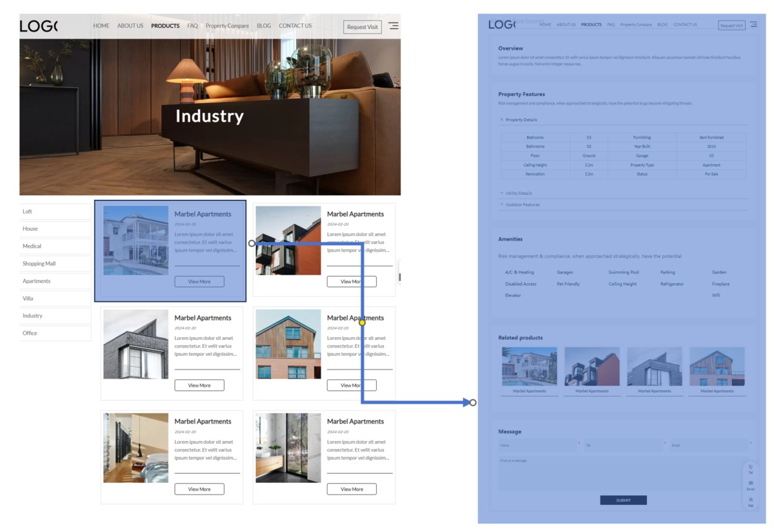
Task: Go to HOME in the listing page navigation
Action: pyautogui.click(x=101, y=26)
